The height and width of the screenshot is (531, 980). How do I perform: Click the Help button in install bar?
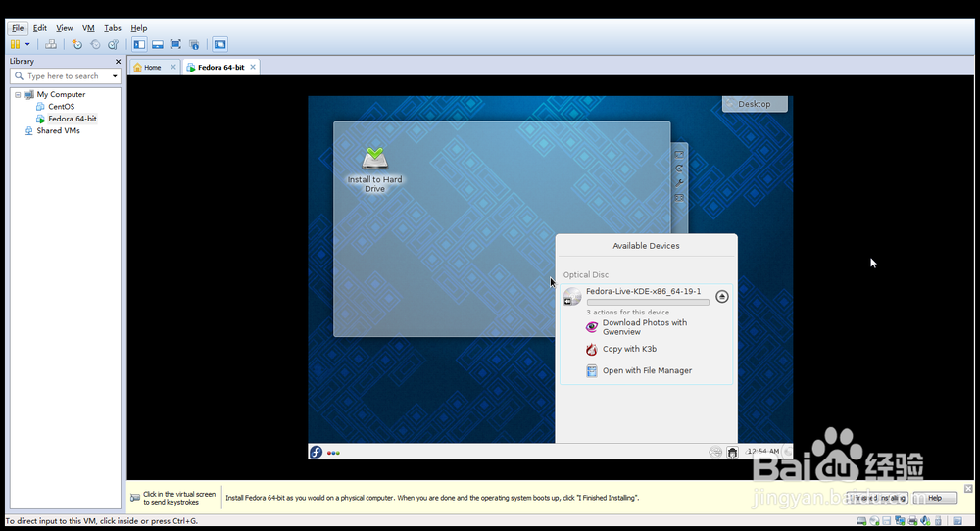point(935,498)
